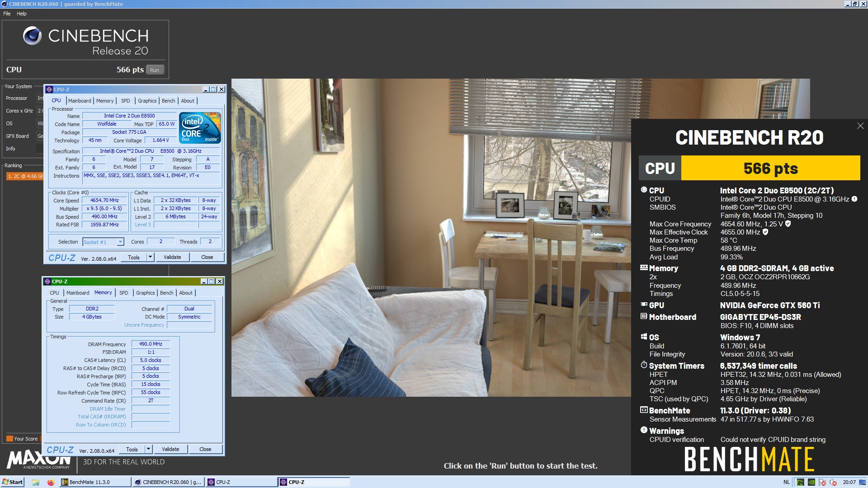The width and height of the screenshot is (868, 488).
Task: Switch to Mainboard tab in upper CPU-Z
Action: pyautogui.click(x=80, y=101)
